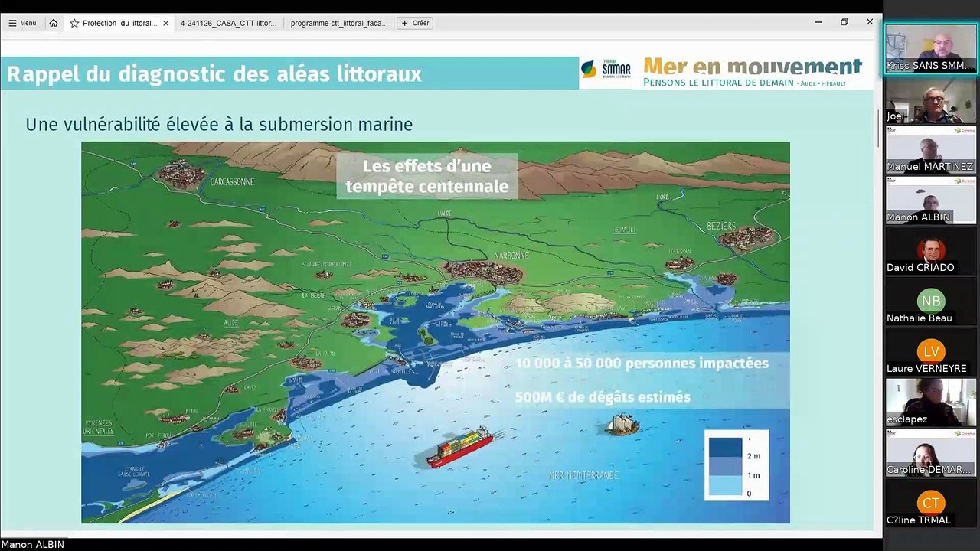
Task: Go to the Home icon
Action: point(54,23)
